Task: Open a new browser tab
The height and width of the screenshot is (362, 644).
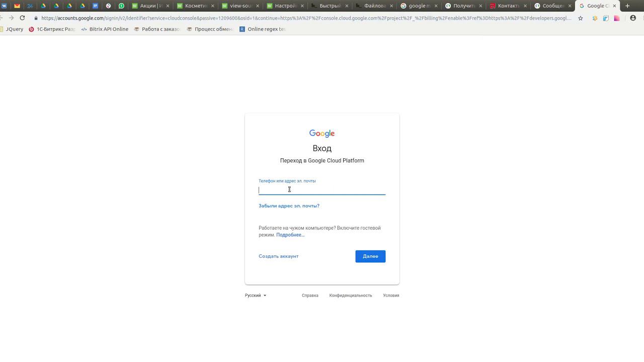Action: click(627, 6)
